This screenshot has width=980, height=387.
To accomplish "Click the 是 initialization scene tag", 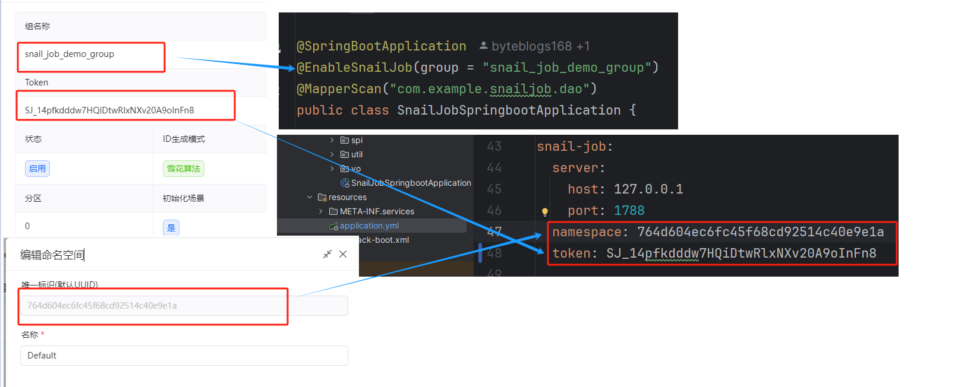I will click(x=171, y=227).
